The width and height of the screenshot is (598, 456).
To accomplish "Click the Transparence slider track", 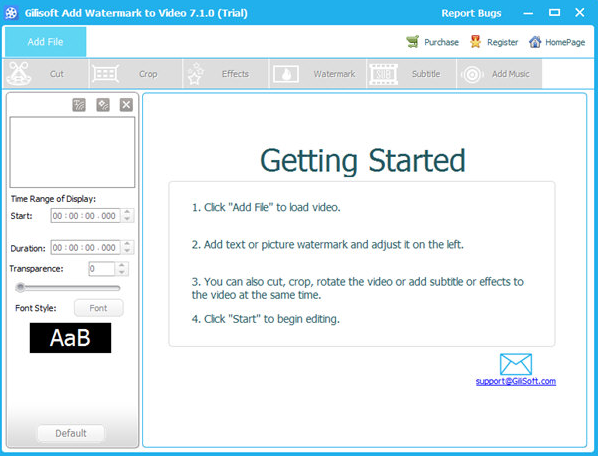I will click(68, 288).
